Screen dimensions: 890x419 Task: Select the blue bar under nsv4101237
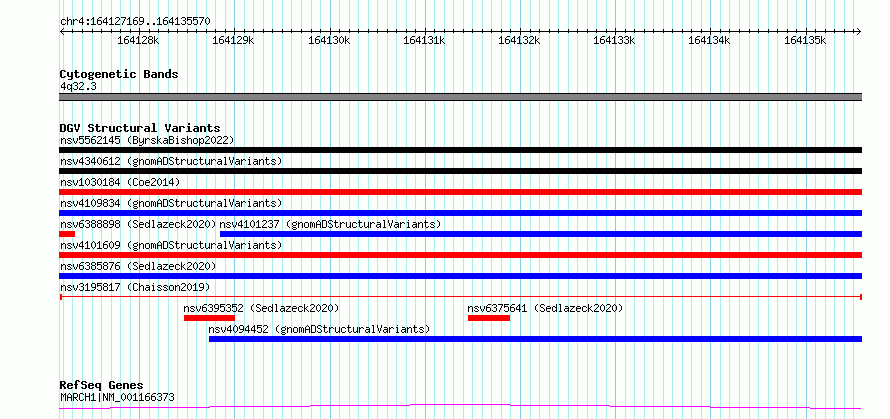(x=541, y=234)
